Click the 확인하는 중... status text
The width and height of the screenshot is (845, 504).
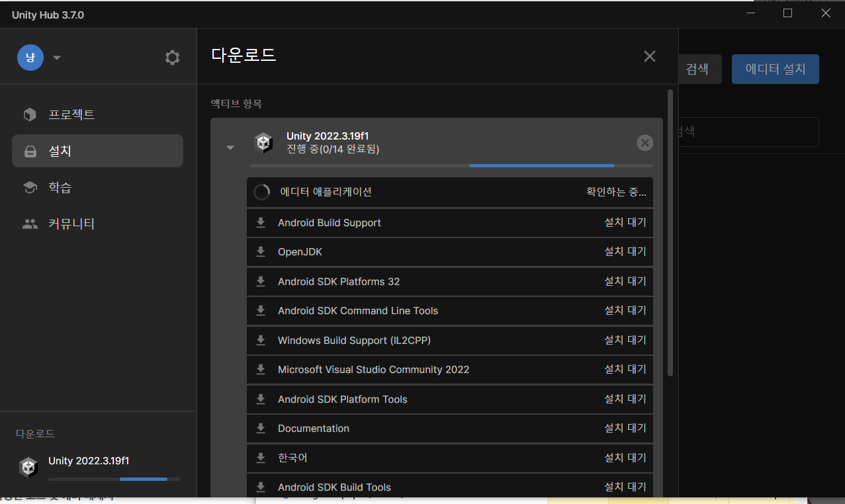[616, 192]
